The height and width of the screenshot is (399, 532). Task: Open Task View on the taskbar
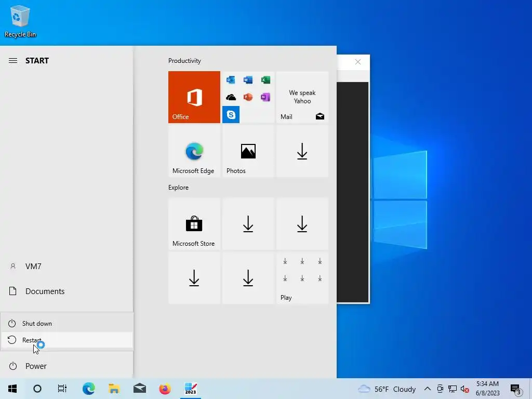pos(62,389)
